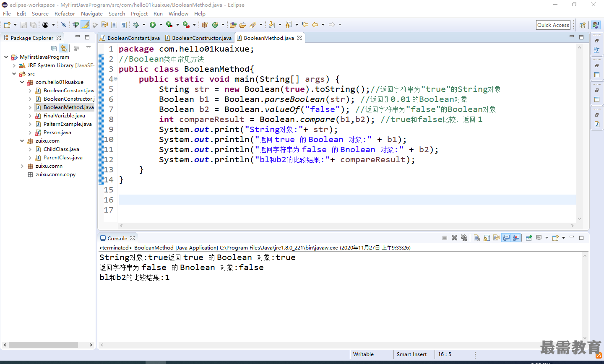Collapse the MyFirstJavaProgram project node
The height and width of the screenshot is (364, 604).
6,57
